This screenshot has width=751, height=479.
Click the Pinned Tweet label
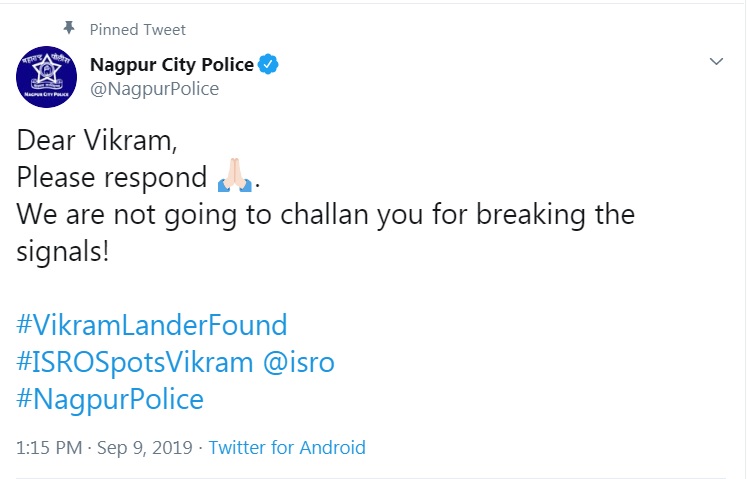tap(137, 30)
